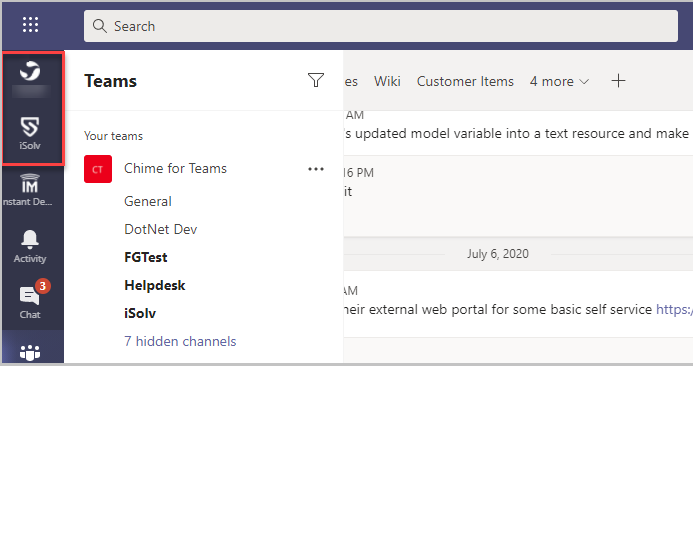The height and width of the screenshot is (539, 693).
Task: Open the FGTest channel
Action: point(145,257)
